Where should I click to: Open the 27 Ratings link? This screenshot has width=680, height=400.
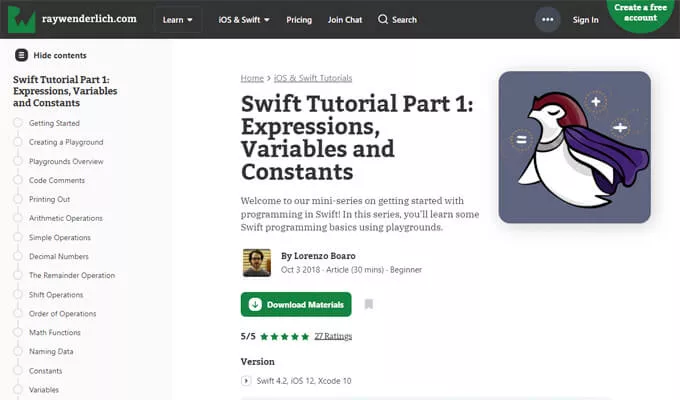point(333,336)
